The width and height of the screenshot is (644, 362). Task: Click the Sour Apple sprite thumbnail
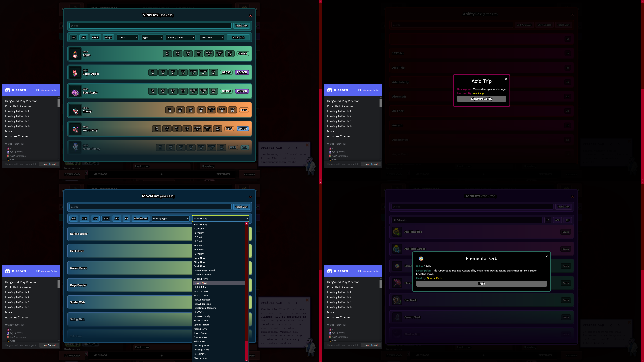75,92
